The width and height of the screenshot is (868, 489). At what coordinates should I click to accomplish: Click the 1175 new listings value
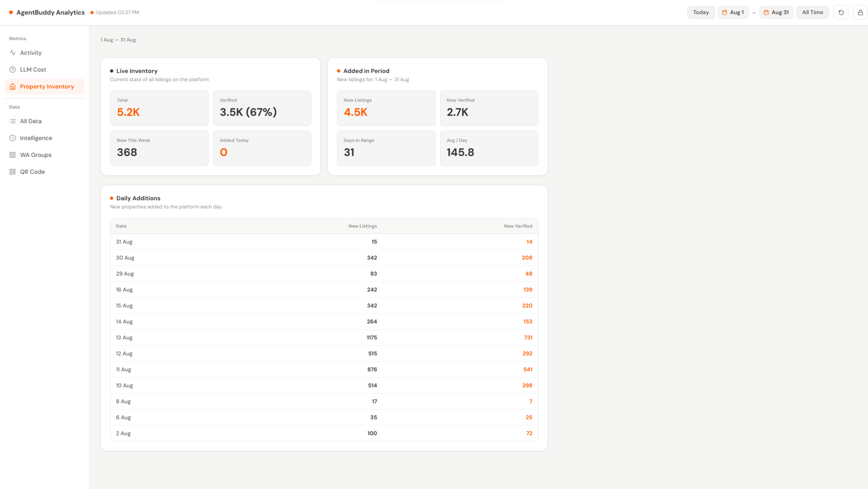click(372, 338)
